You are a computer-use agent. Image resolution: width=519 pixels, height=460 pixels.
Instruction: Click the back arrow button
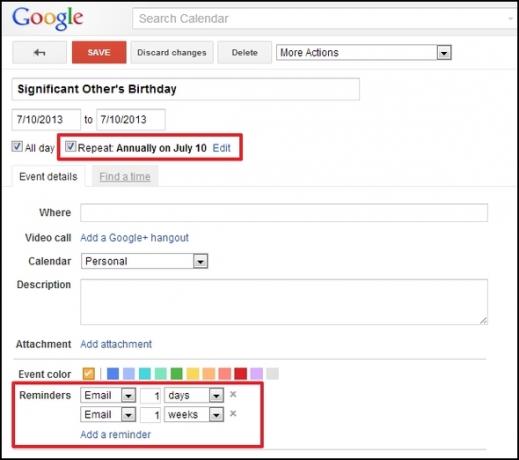(39, 52)
